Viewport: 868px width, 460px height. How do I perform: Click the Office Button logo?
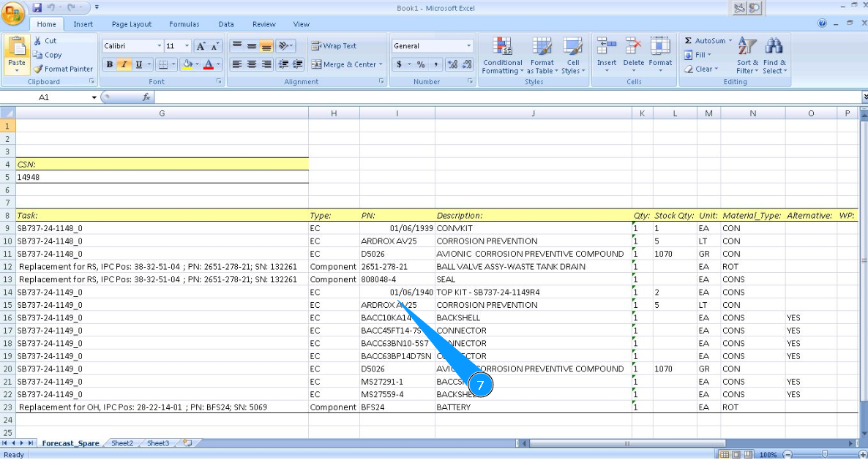14,12
